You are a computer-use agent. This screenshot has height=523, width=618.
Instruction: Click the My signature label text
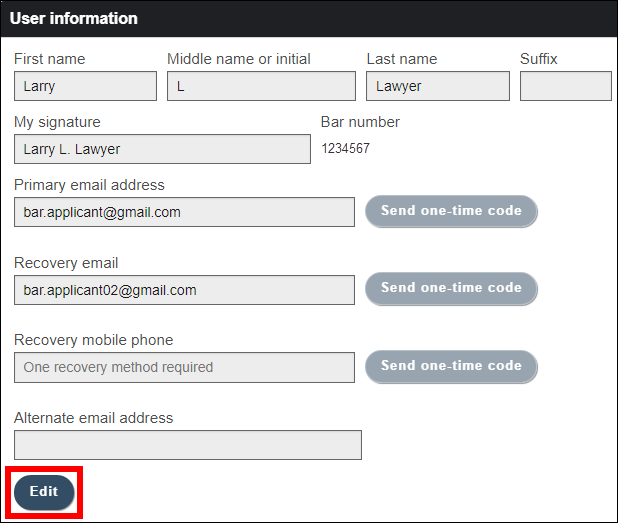coord(57,122)
